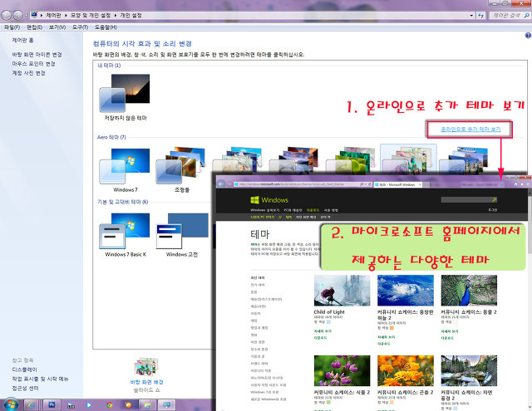The width and height of the screenshot is (532, 411).
Task: Click the Forward arrow in Control Panel window
Action: 18,15
